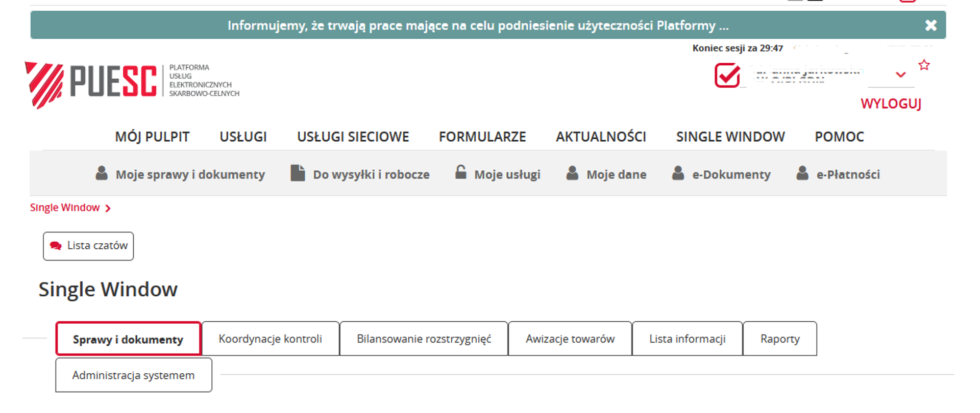
Task: Go to Moje sprawy i dokumenty
Action: coord(190,174)
